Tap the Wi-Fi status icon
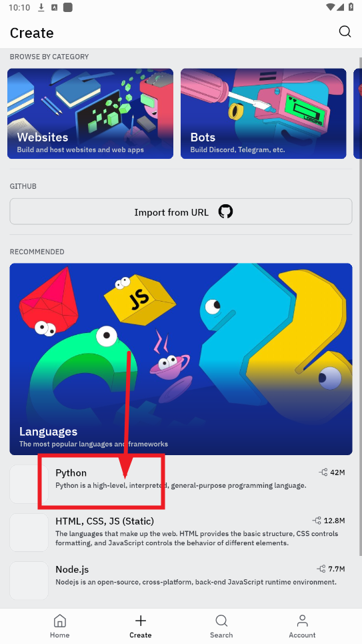 [331, 7]
